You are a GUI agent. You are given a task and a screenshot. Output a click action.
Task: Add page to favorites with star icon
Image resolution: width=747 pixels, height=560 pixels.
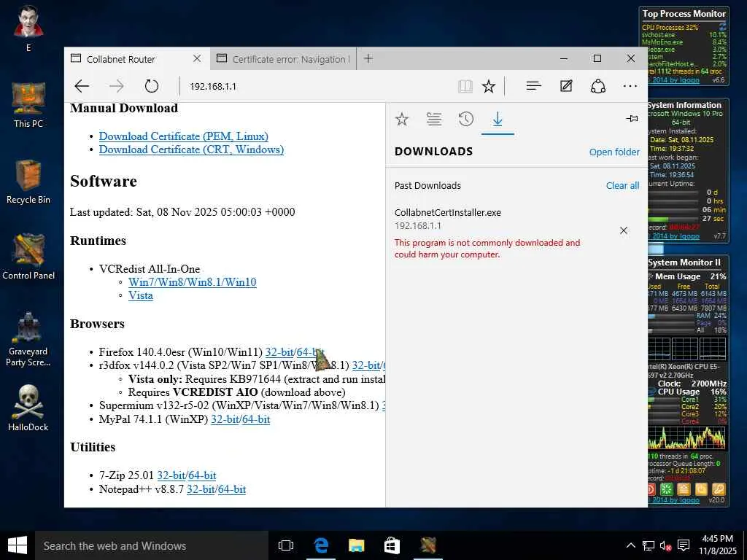point(489,86)
